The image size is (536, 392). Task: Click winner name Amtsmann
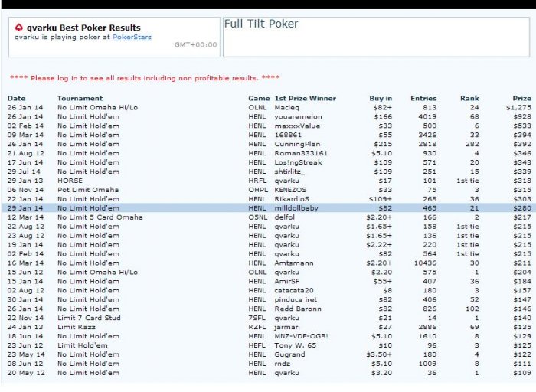click(x=294, y=263)
